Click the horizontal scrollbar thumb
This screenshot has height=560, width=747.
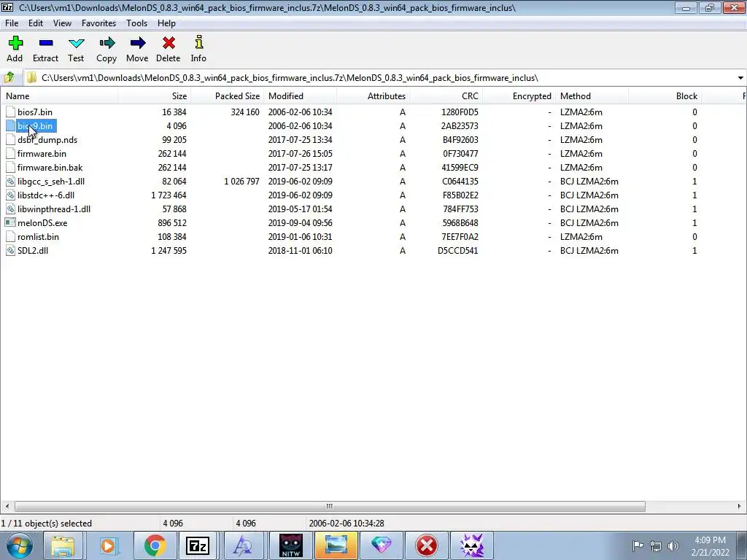point(330,506)
